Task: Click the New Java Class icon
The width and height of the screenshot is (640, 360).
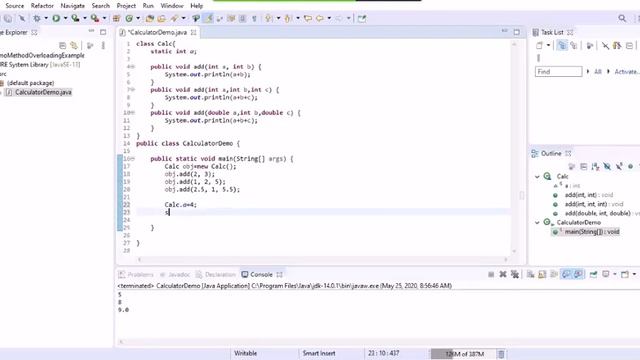Action: coord(129,18)
